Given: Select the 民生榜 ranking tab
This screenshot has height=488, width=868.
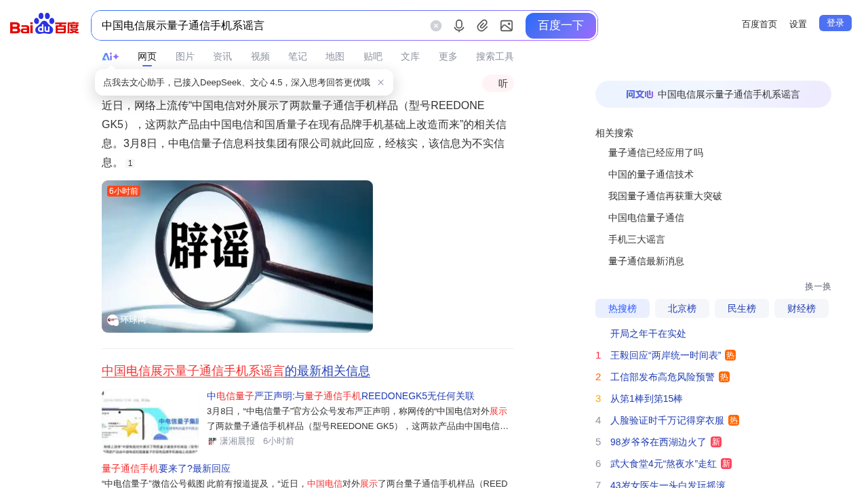Looking at the screenshot, I should [x=741, y=308].
